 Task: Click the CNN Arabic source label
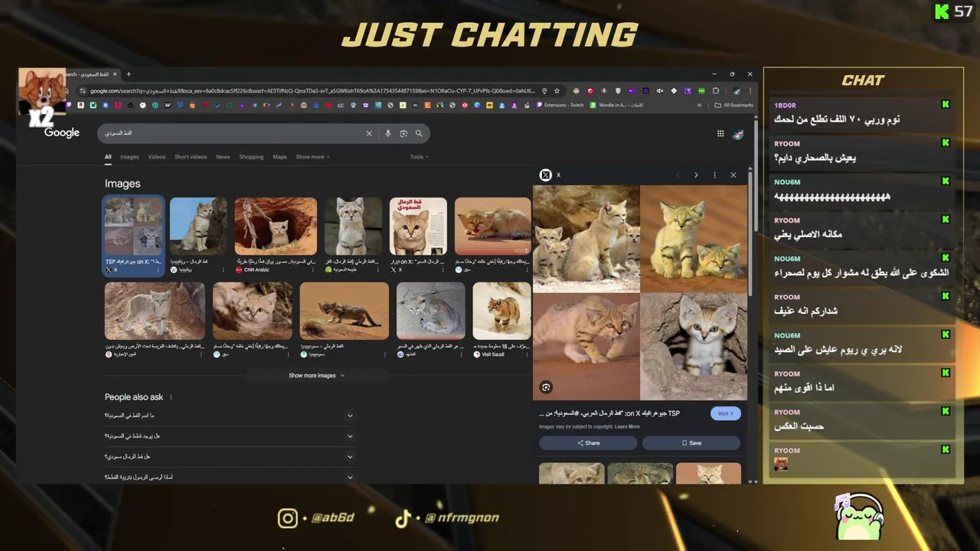256,269
